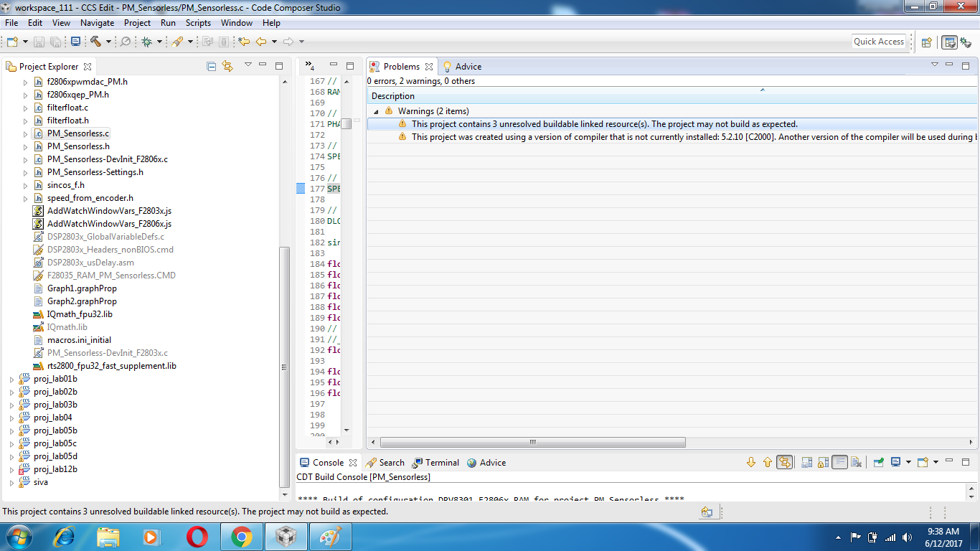Image resolution: width=980 pixels, height=551 pixels.
Task: Toggle Scroll Lock in the Console
Action: pos(823,463)
